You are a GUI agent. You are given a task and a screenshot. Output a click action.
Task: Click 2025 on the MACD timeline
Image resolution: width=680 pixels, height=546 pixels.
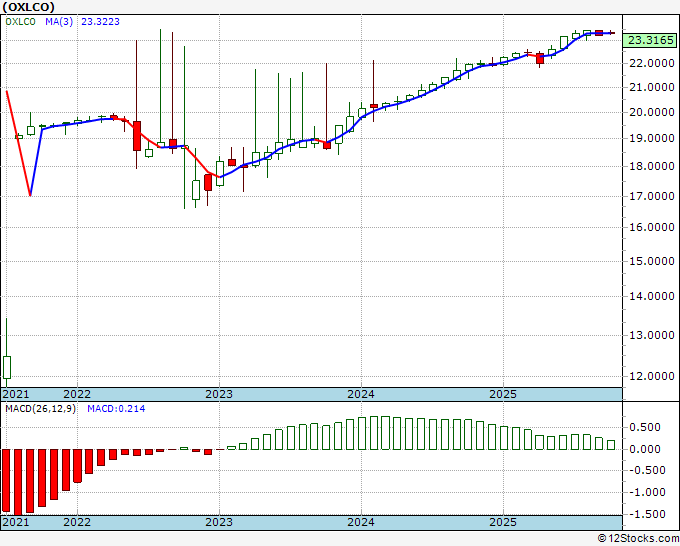point(503,522)
